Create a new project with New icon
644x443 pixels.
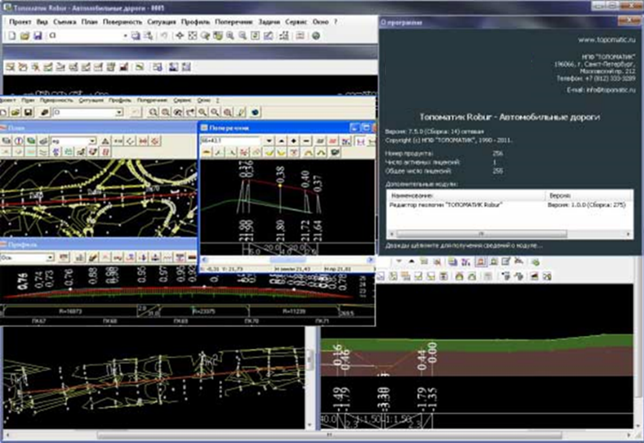[12, 36]
